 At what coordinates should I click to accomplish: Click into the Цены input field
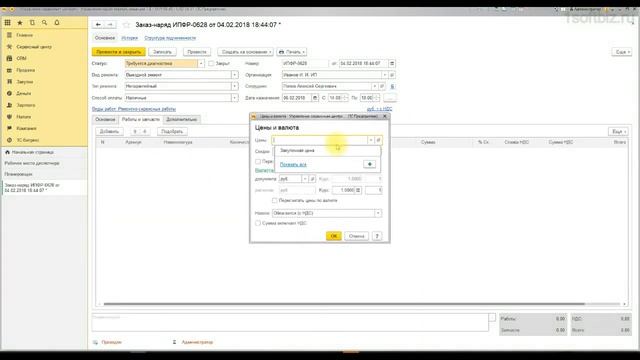pos(320,140)
